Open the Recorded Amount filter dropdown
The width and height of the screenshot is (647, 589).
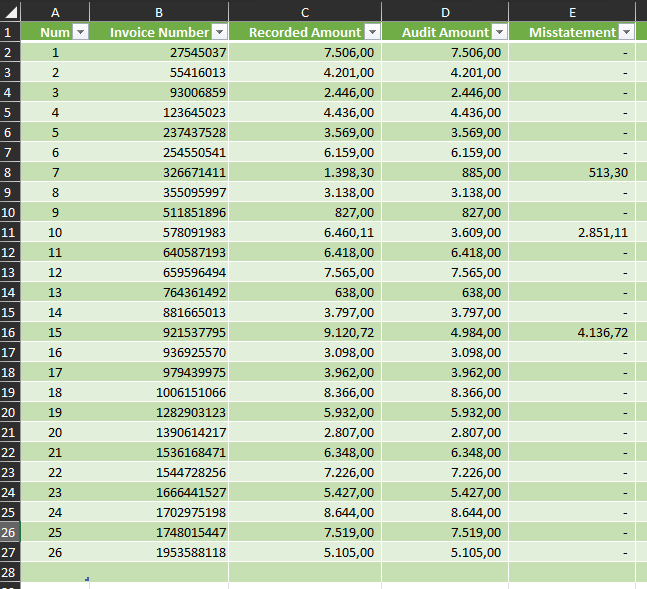coord(373,32)
